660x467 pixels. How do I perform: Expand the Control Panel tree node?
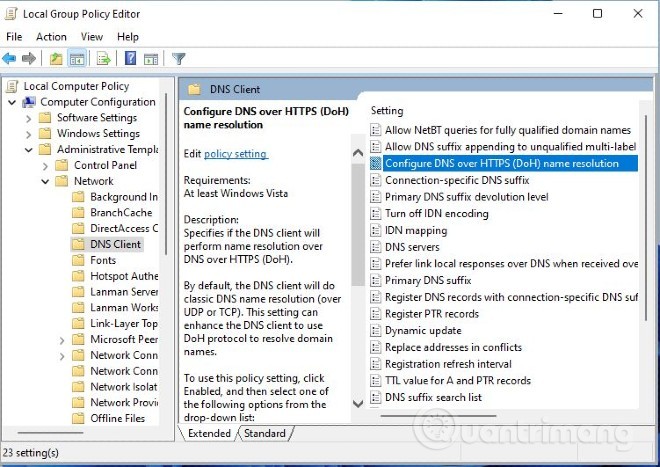point(45,165)
